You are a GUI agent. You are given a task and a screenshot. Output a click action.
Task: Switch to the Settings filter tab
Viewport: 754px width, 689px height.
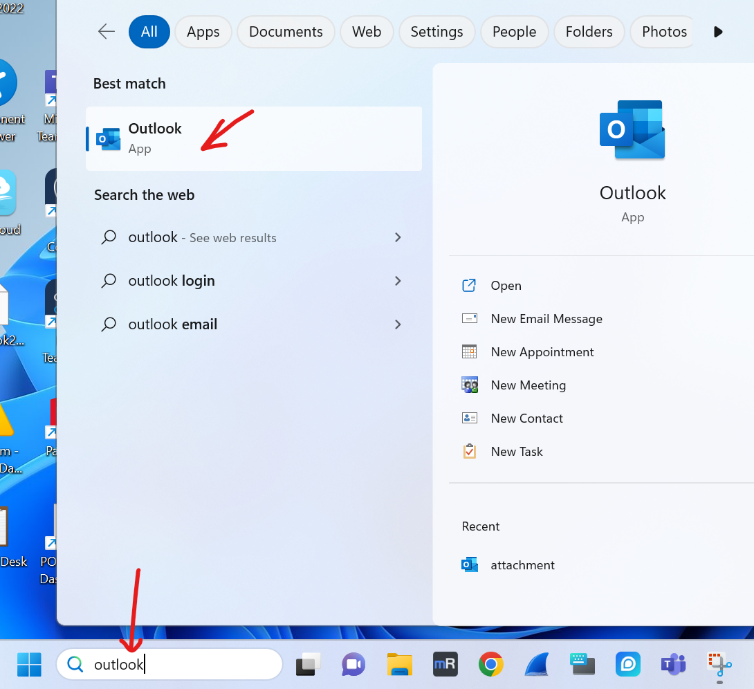pos(437,32)
